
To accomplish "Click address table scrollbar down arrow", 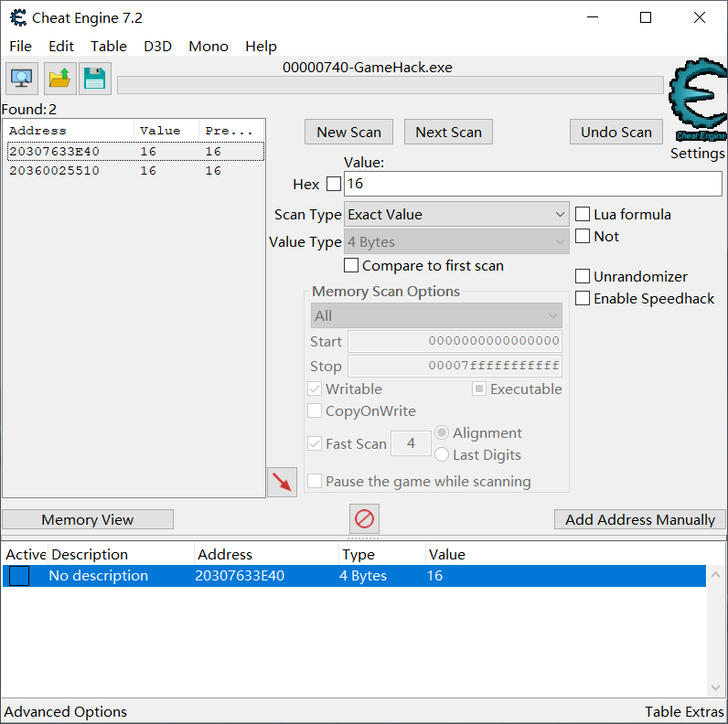I will pos(715,687).
